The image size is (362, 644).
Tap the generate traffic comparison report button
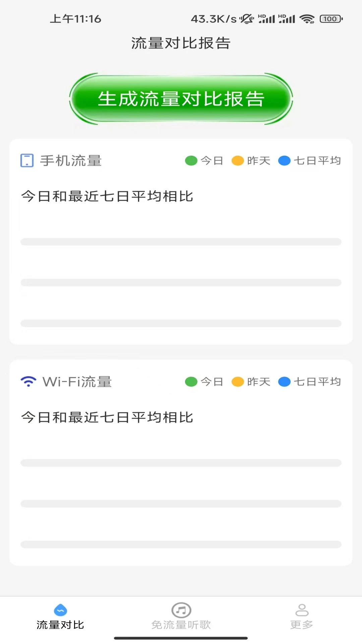(x=181, y=99)
